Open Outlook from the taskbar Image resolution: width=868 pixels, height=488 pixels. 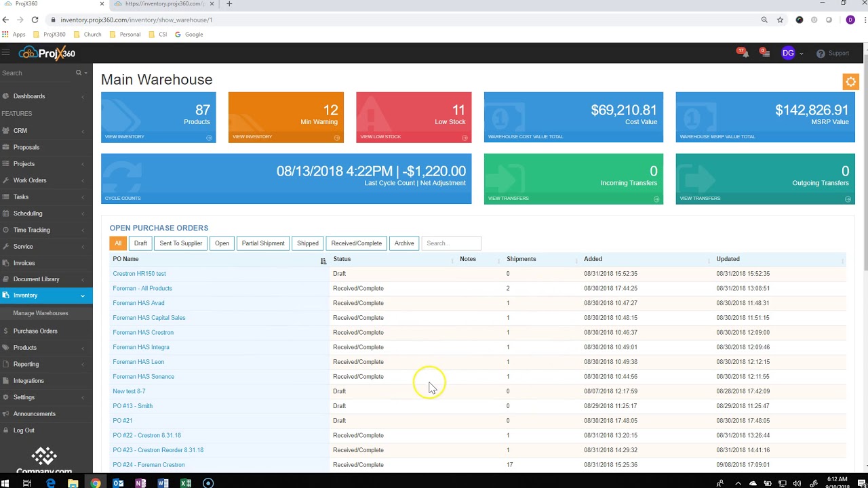[x=118, y=483]
